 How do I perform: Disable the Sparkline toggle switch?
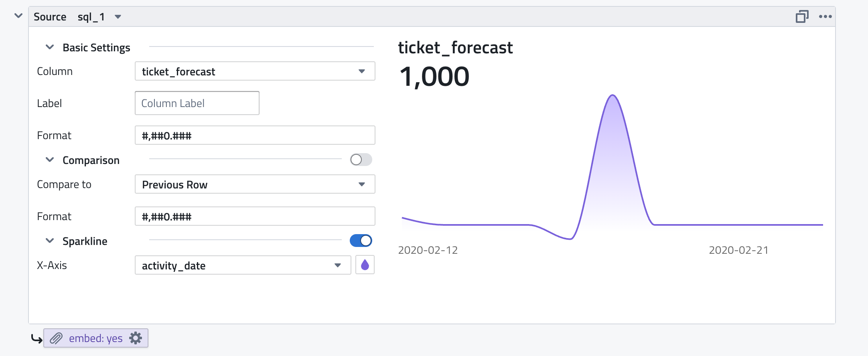click(x=361, y=241)
